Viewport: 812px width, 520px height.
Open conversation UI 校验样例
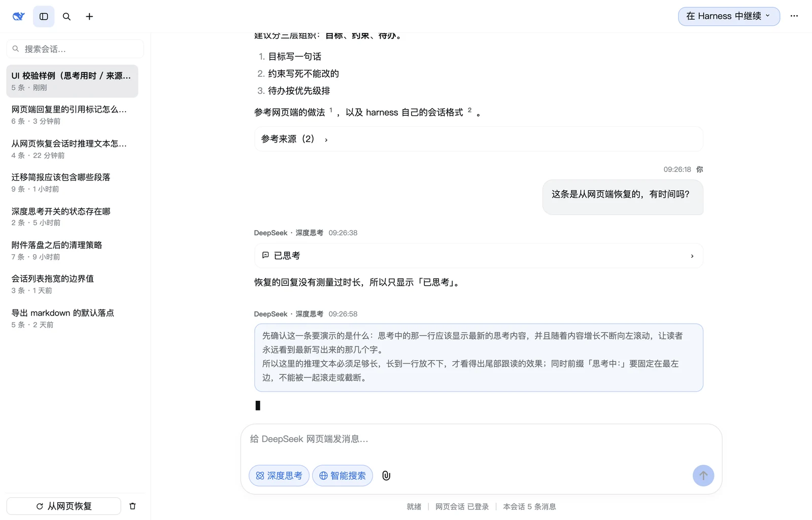pyautogui.click(x=72, y=81)
